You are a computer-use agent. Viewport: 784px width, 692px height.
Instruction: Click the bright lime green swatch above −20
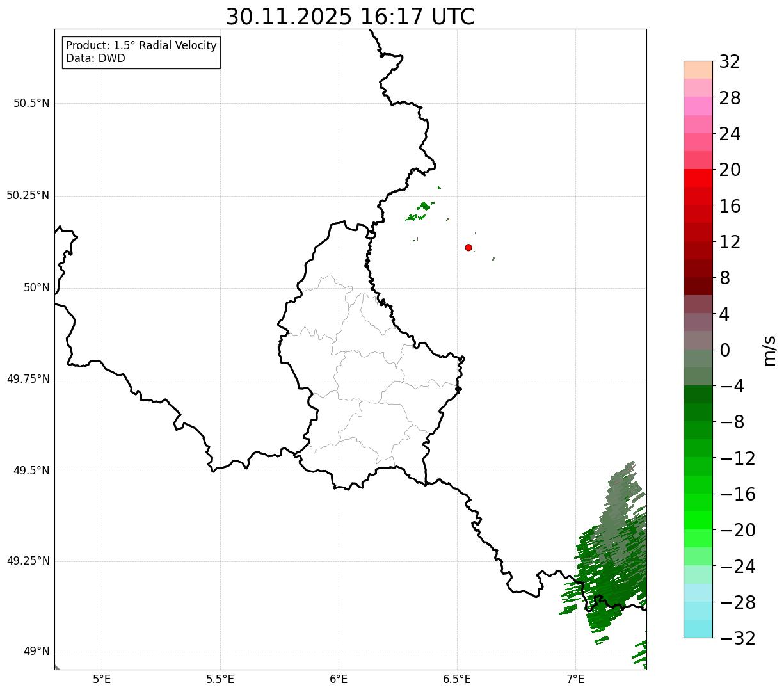tap(698, 520)
